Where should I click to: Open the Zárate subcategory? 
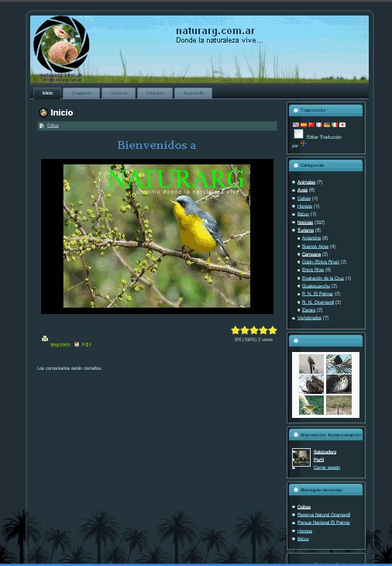tap(308, 310)
